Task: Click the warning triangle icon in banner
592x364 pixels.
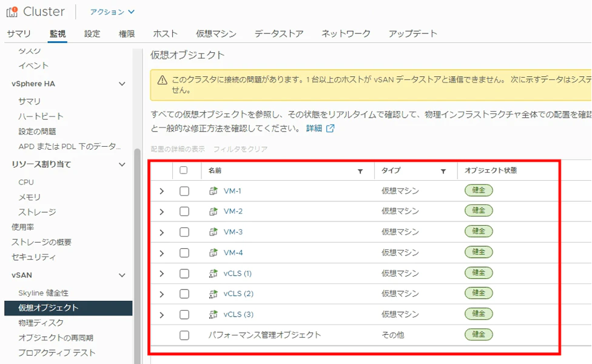Action: [163, 80]
